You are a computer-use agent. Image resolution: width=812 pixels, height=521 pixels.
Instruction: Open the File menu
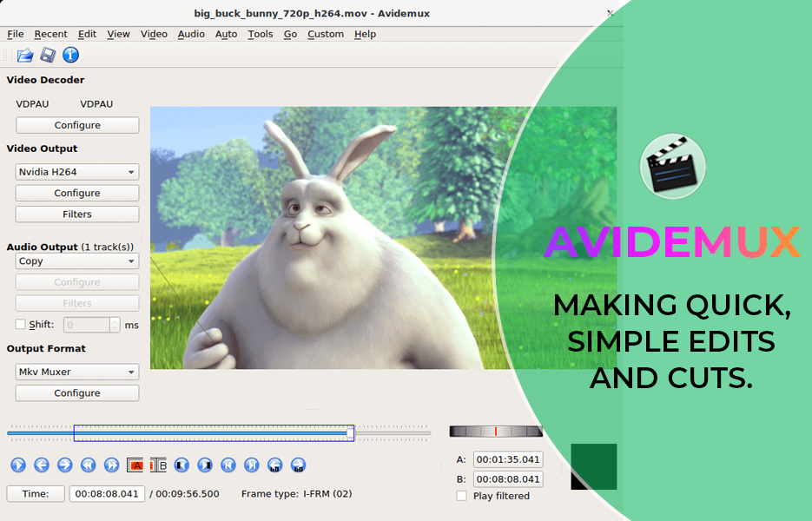tap(16, 34)
